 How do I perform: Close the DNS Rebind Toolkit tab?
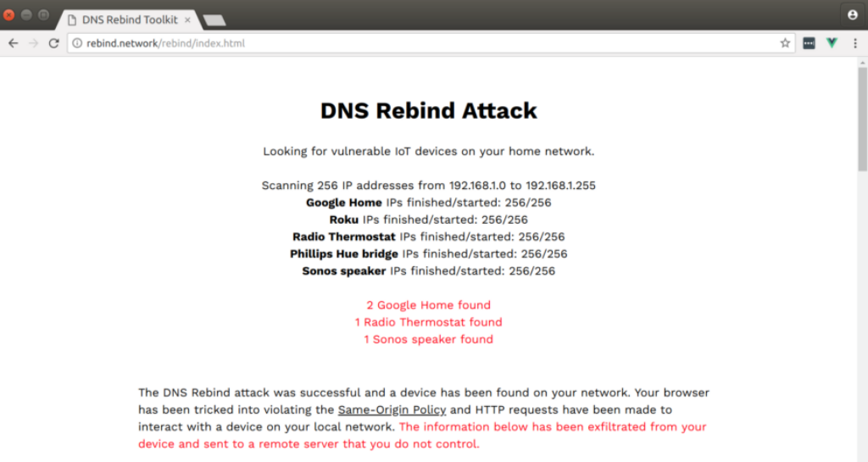click(187, 19)
